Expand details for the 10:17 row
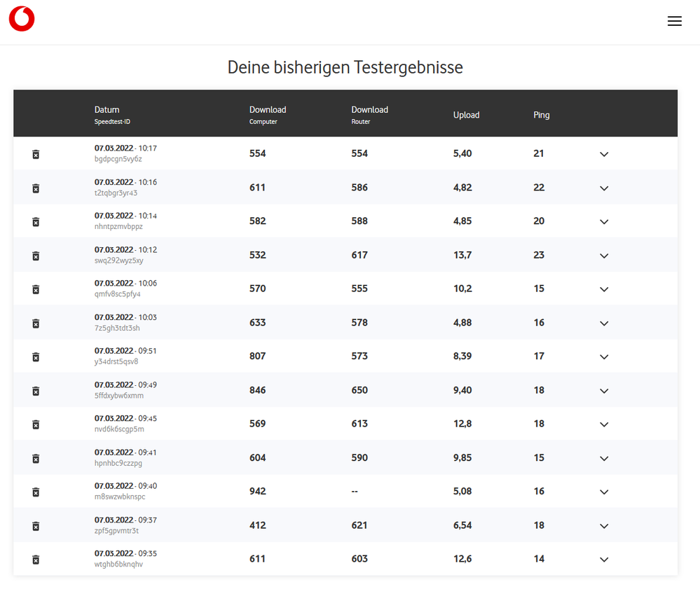The width and height of the screenshot is (700, 589). click(x=604, y=154)
